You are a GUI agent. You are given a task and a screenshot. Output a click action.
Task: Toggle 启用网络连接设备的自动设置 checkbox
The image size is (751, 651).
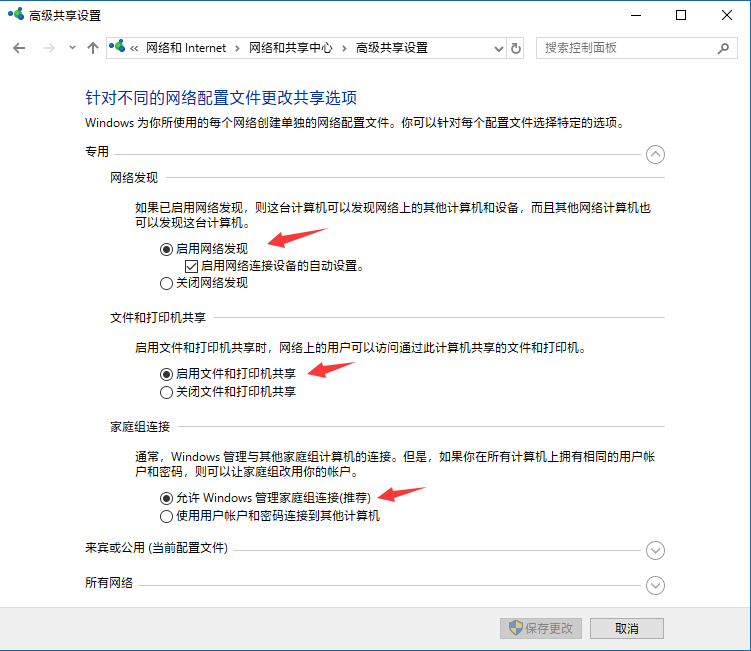pyautogui.click(x=192, y=266)
